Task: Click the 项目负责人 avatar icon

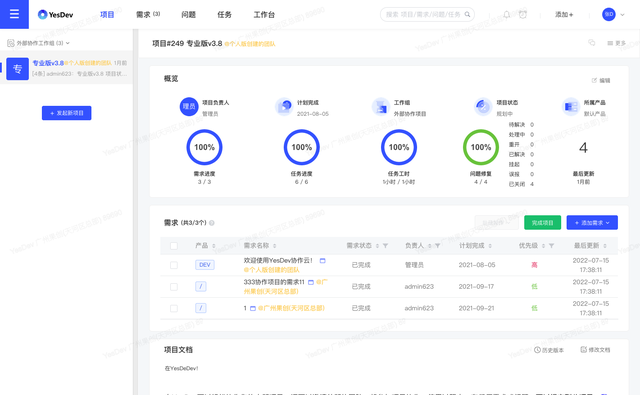Action: click(189, 107)
